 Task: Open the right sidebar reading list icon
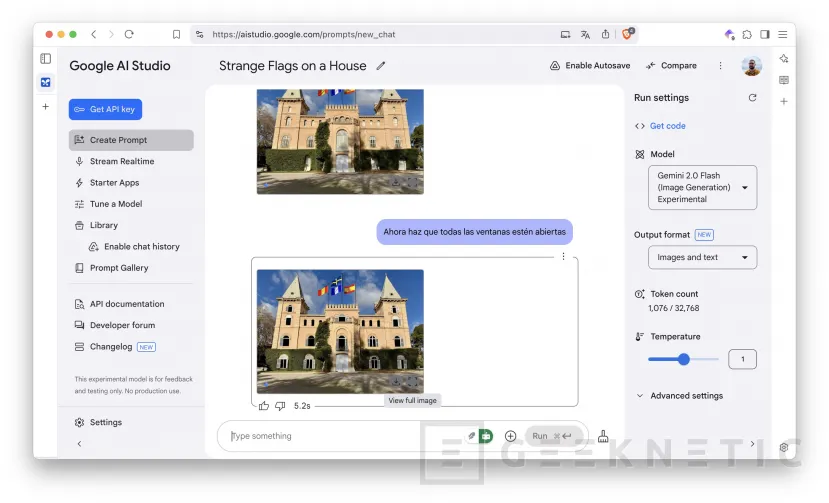tap(784, 80)
